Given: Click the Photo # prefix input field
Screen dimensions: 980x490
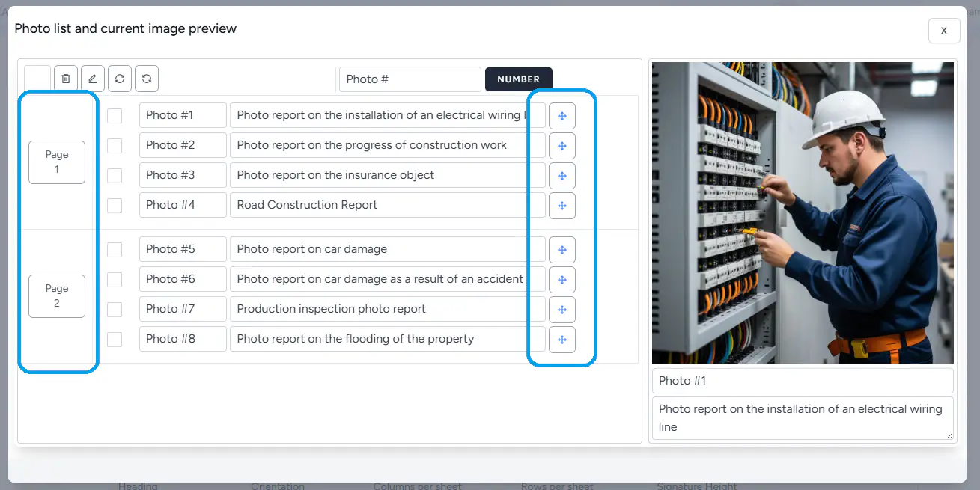Looking at the screenshot, I should click(x=410, y=79).
